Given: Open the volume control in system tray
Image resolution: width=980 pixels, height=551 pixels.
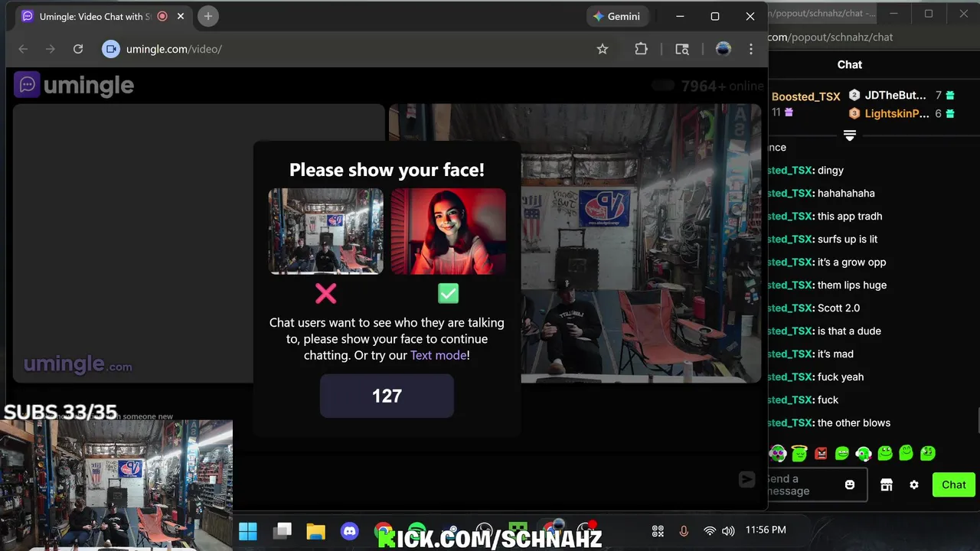Looking at the screenshot, I should pyautogui.click(x=728, y=530).
